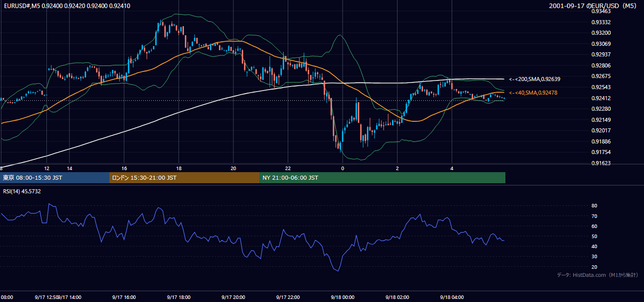Click RSI scale value 80
Image resolution: width=644 pixels, height=302 pixels.
594,206
